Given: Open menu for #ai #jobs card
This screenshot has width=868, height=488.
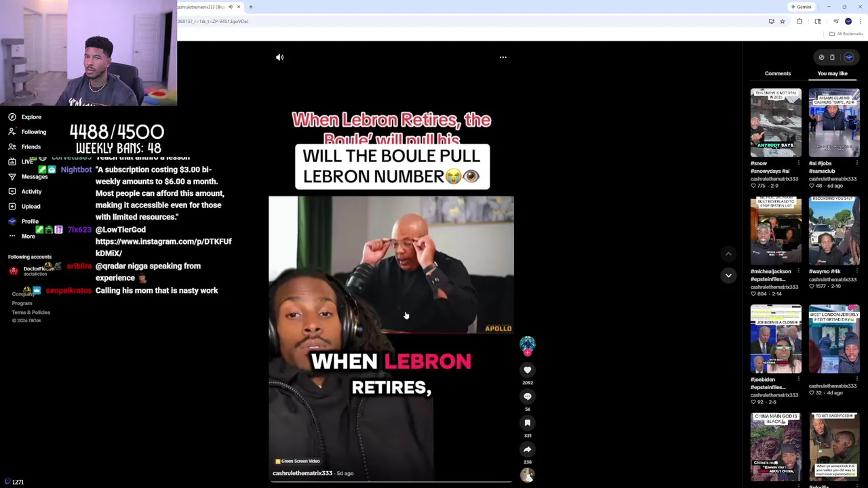Looking at the screenshot, I should (856, 163).
